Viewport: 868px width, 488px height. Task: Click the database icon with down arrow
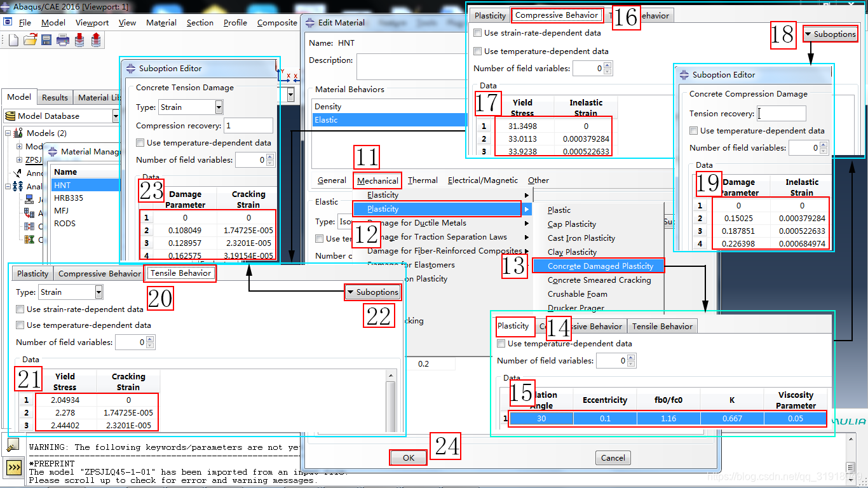tap(79, 41)
